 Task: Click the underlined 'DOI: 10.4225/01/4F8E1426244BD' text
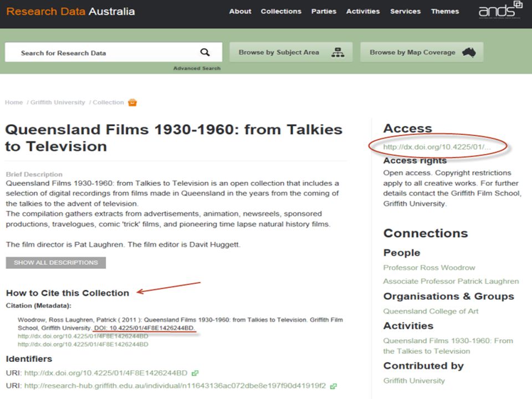pos(144,328)
